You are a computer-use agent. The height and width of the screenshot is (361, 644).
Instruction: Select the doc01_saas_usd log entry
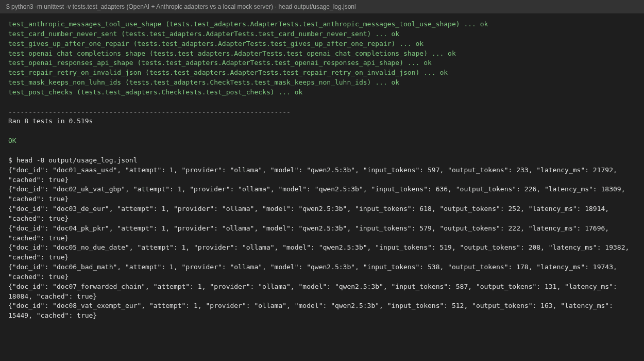pos(313,175)
